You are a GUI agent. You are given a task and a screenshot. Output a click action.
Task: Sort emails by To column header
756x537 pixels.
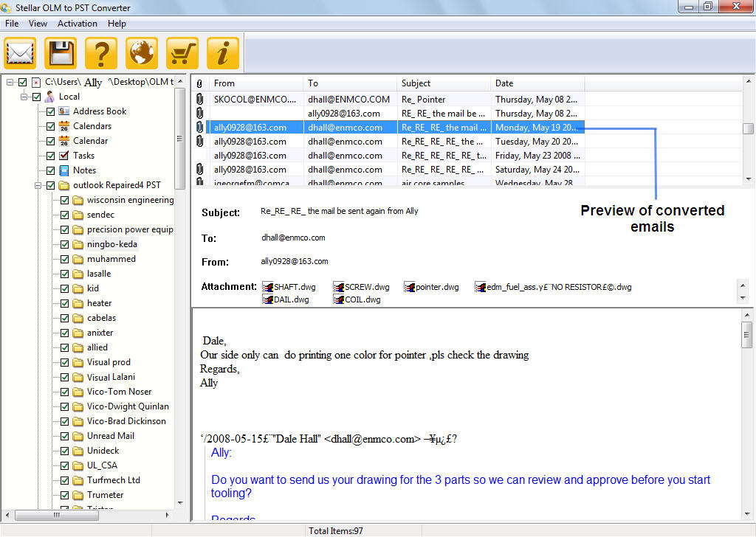349,83
